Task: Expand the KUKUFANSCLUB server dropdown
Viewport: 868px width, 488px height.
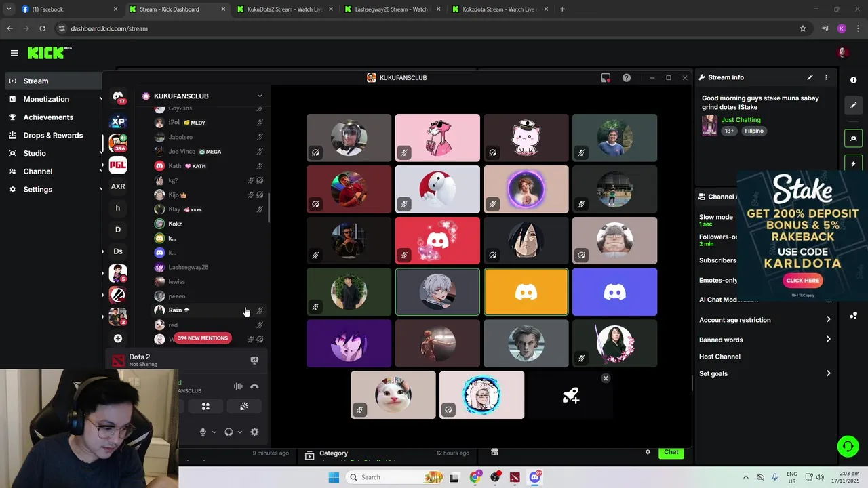Action: (x=259, y=96)
